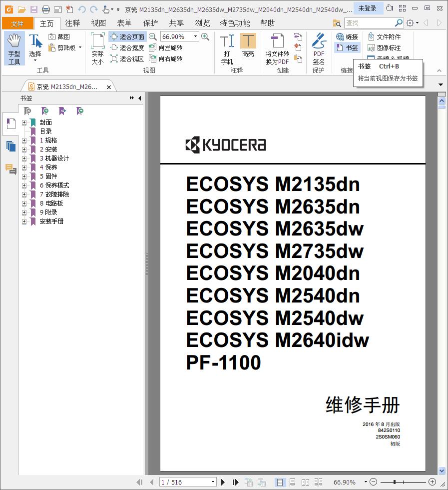Click Image Annotation (图像标注) tool

[x=384, y=47]
